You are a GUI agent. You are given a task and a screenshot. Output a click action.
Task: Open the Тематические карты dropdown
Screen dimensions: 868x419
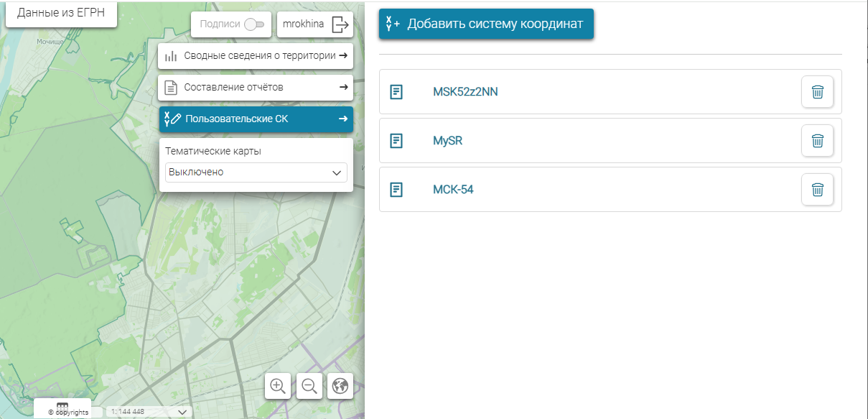256,172
